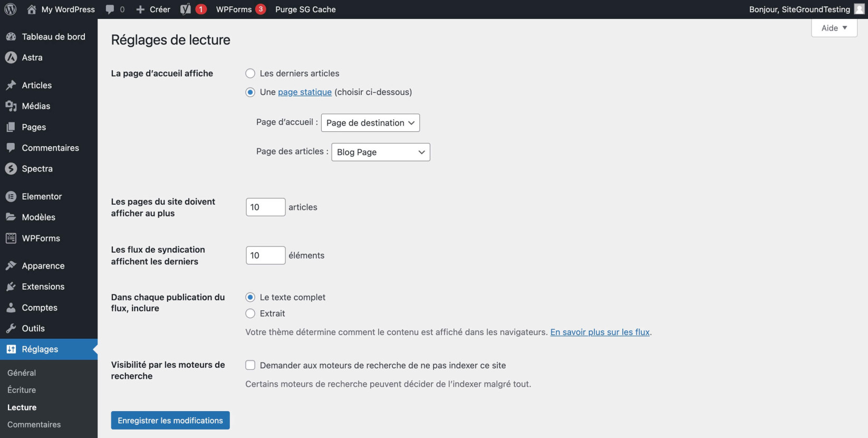This screenshot has width=868, height=438.
Task: Open the Médias menu label
Action: tap(36, 106)
